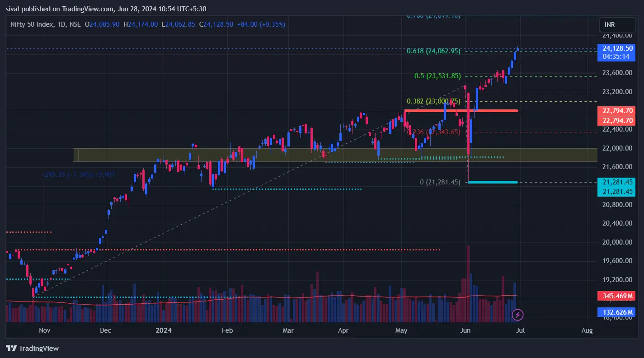644x358 pixels.
Task: Click the purple lightning bolt icon
Action: (x=518, y=314)
